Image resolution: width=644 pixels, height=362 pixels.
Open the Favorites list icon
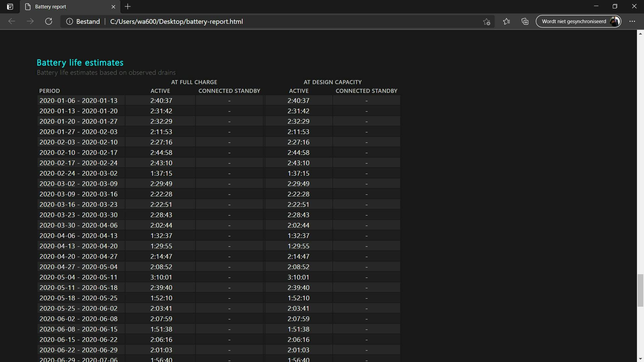[506, 21]
